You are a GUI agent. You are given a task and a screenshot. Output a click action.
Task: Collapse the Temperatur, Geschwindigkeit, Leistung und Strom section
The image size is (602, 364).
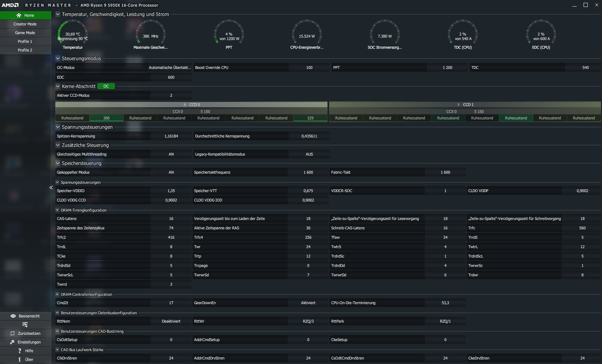click(x=58, y=14)
